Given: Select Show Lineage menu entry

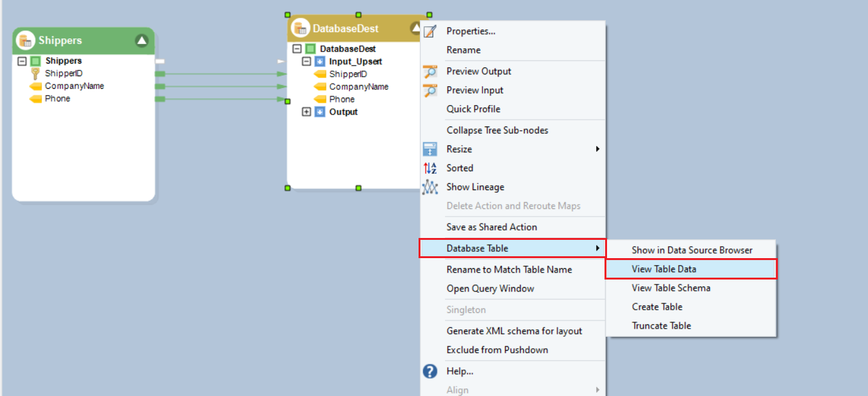Looking at the screenshot, I should coord(512,187).
